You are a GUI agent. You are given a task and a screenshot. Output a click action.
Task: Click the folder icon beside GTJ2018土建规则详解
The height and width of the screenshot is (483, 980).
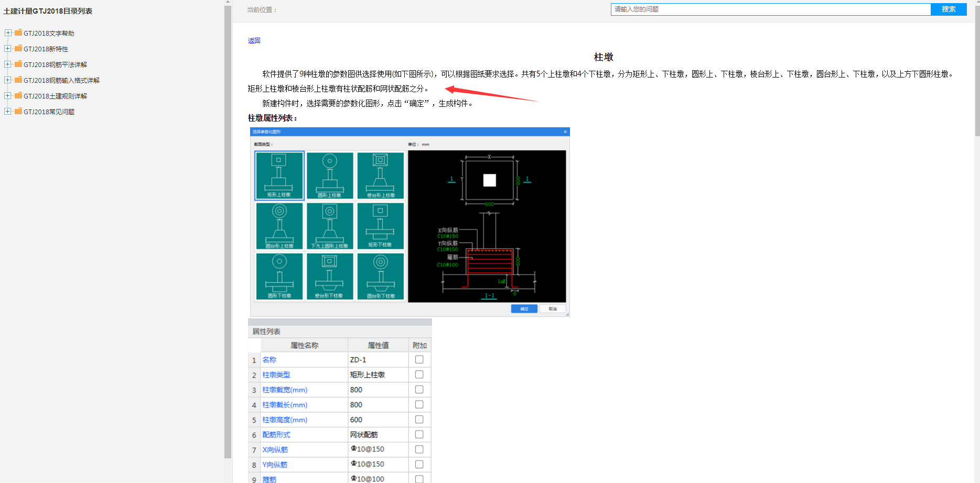tap(18, 95)
